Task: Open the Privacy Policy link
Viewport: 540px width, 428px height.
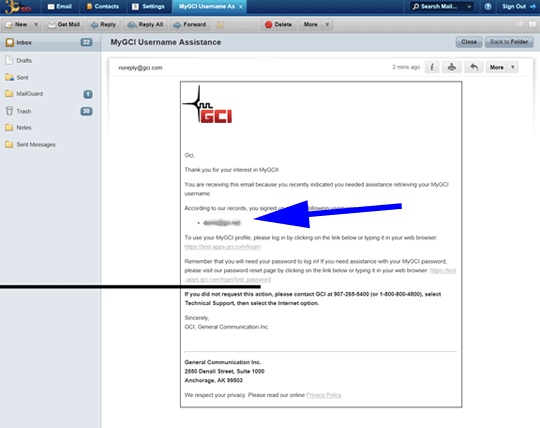Action: (x=324, y=395)
